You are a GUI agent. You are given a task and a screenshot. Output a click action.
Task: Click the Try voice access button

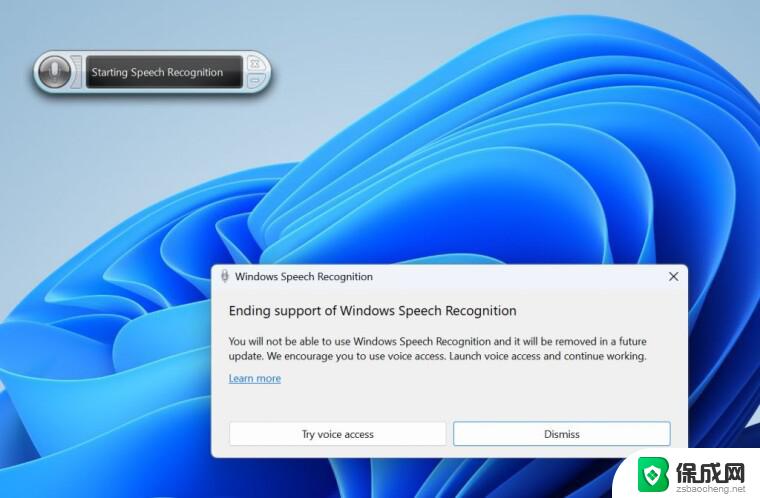pos(337,434)
